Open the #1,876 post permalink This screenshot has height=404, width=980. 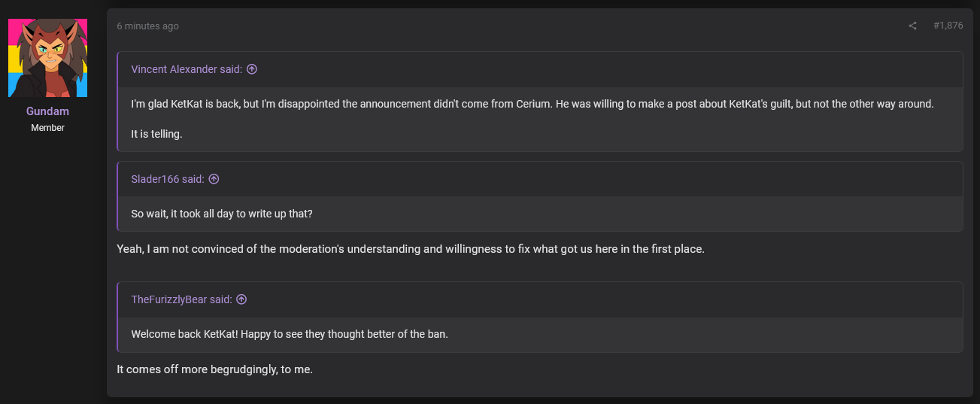948,26
